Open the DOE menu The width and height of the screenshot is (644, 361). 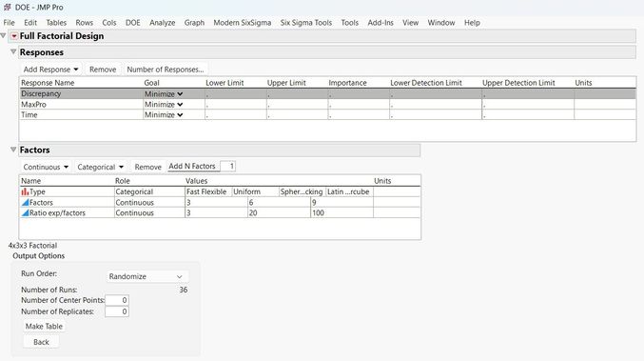132,23
